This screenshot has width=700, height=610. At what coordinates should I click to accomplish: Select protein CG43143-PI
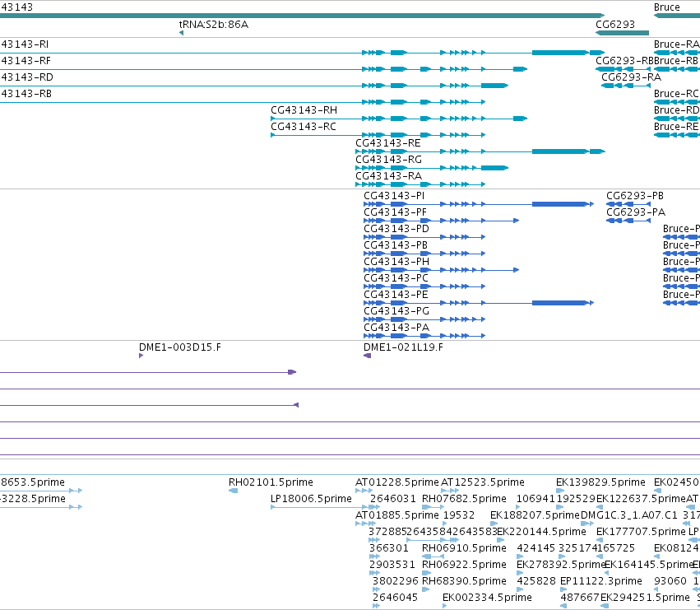point(394,196)
